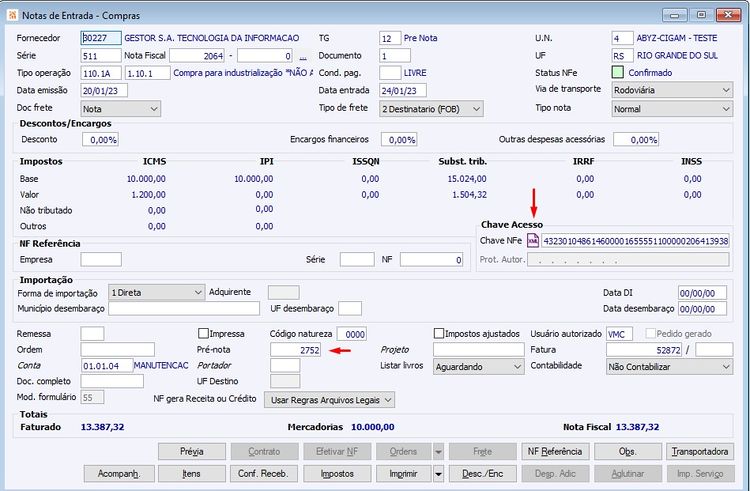Click the ellipsis link after Nota Fiscal
Viewport: 750px width, 491px height.
click(303, 57)
